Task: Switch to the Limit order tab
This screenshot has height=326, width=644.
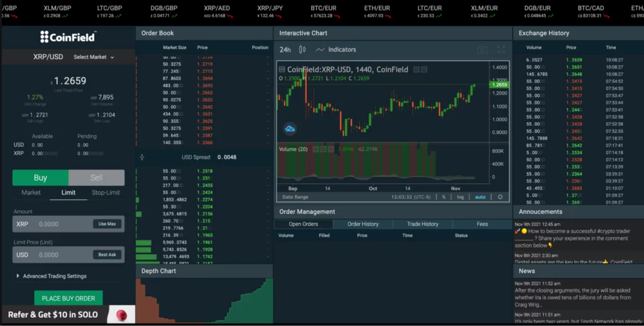Action: coord(68,193)
